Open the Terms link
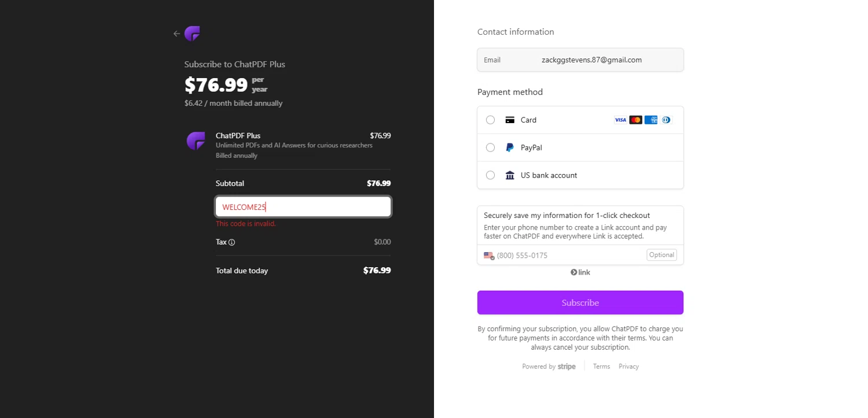 [601, 367]
